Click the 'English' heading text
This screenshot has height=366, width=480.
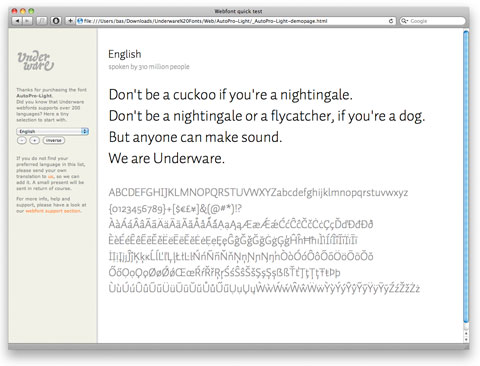pos(125,54)
